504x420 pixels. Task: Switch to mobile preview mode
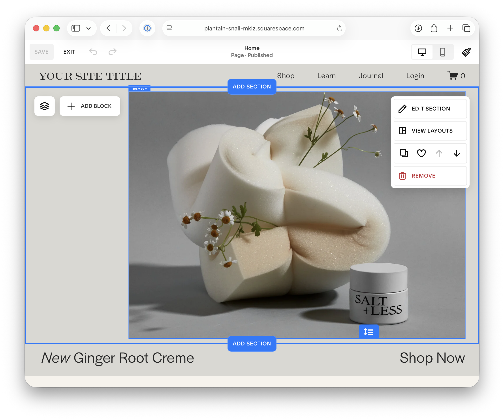coord(443,52)
